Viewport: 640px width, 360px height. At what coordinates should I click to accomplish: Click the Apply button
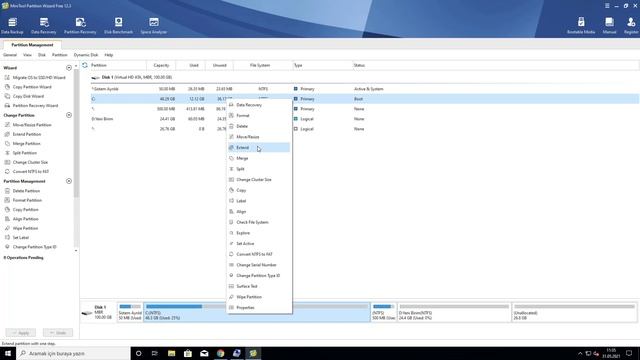21,333
